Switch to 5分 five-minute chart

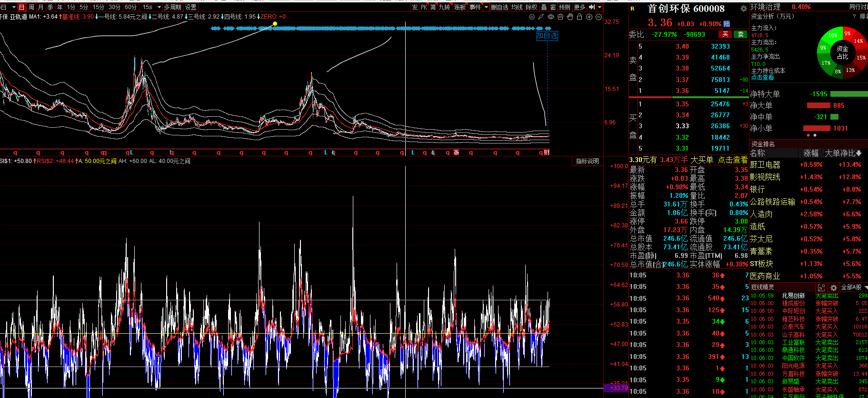(x=84, y=7)
